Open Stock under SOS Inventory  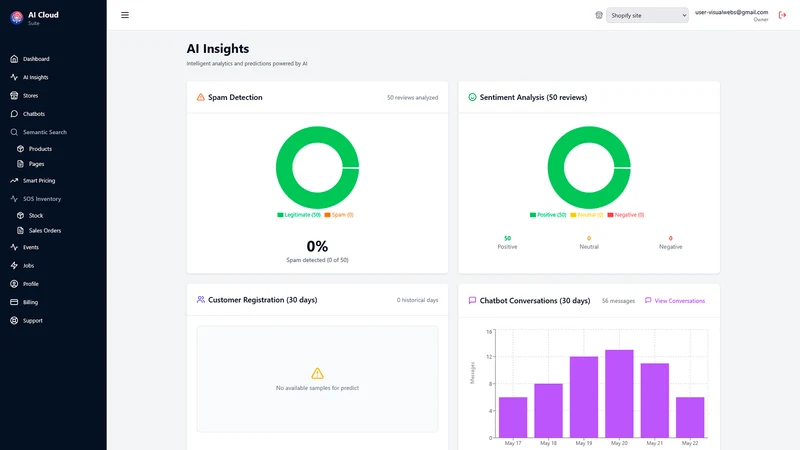point(36,215)
